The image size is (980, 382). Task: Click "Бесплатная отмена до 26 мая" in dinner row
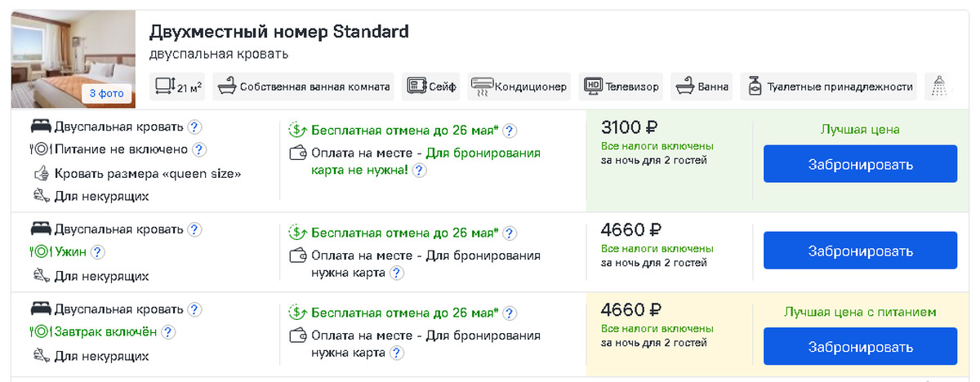pos(404,232)
